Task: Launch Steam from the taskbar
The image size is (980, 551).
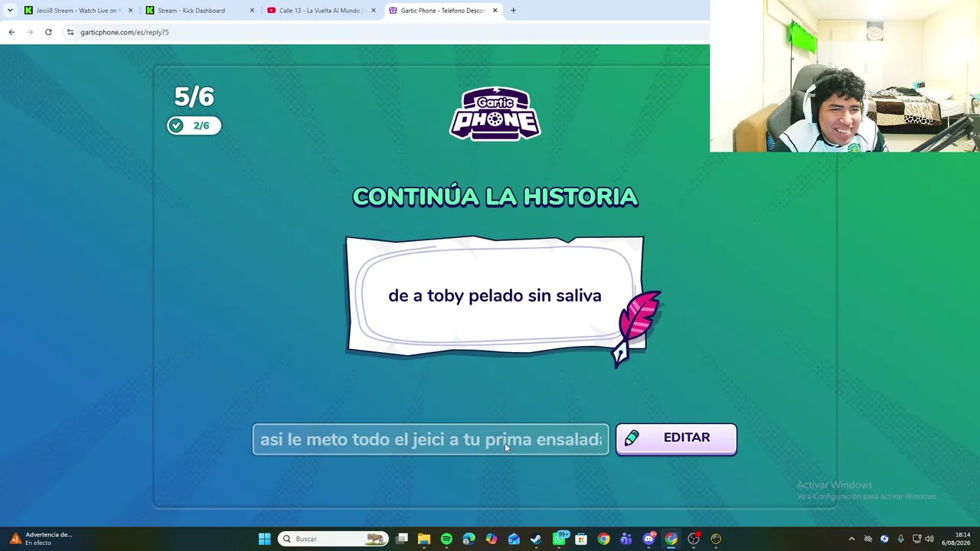Action: 536,539
